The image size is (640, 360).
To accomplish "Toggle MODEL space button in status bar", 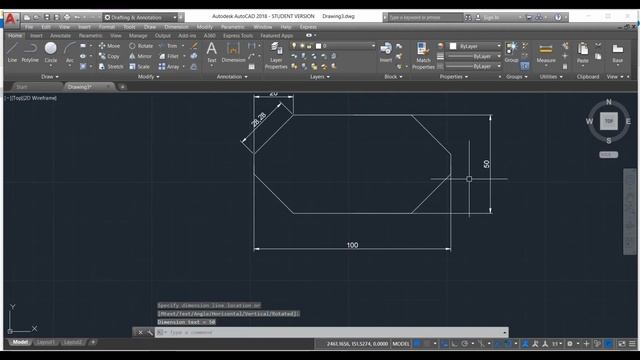I will coord(400,344).
